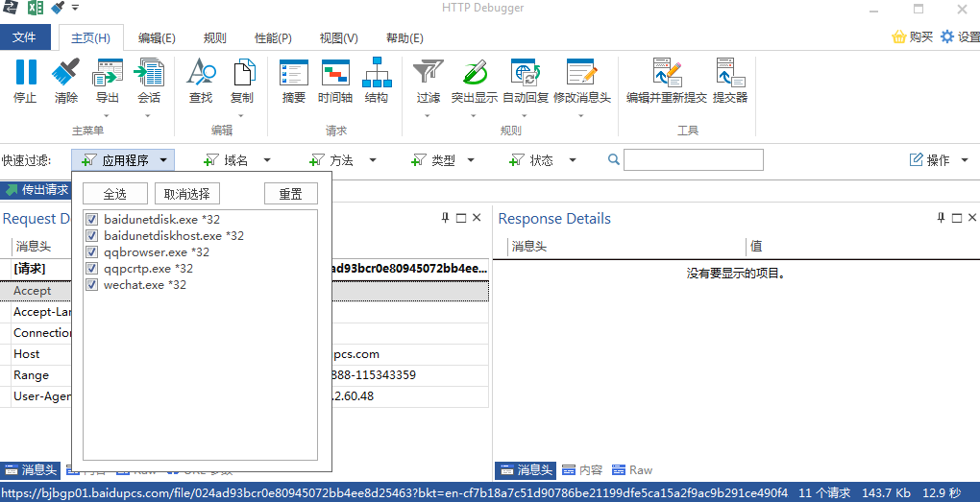Open the Timeline (时间轴) icon

point(335,72)
